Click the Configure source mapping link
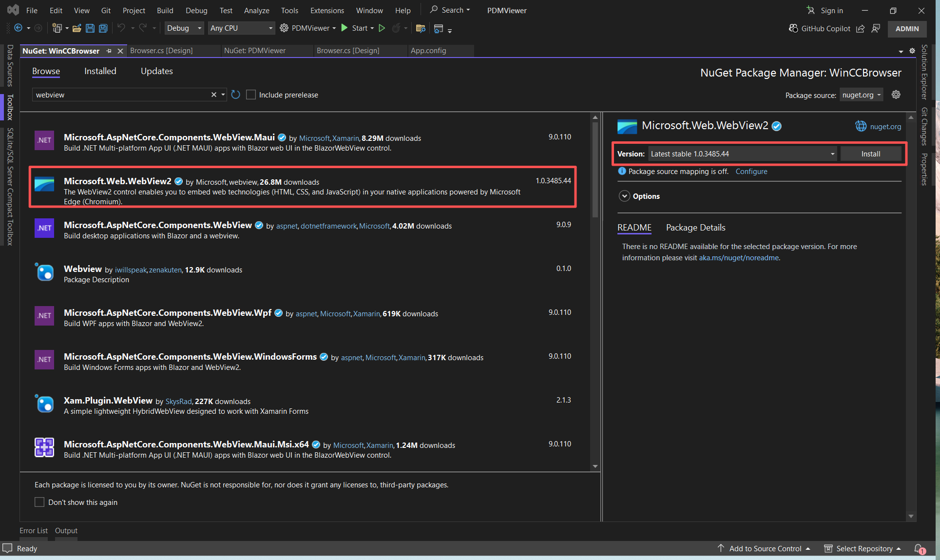The width and height of the screenshot is (940, 560). pos(751,172)
